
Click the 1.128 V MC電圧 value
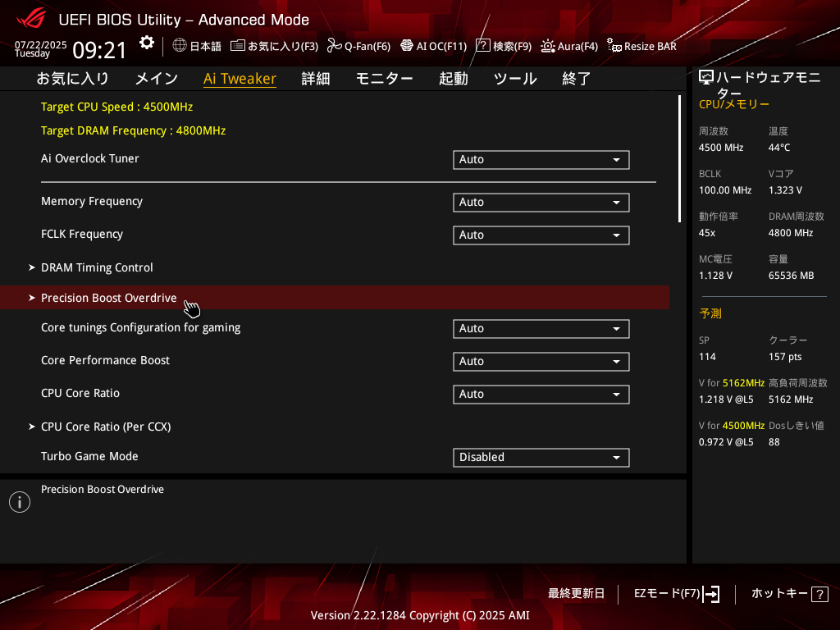715,276
